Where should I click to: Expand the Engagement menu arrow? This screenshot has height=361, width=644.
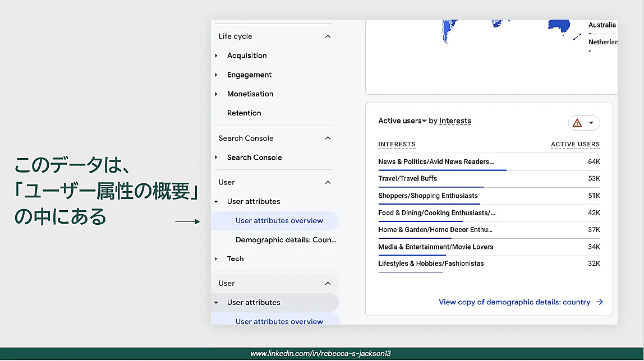(x=217, y=75)
